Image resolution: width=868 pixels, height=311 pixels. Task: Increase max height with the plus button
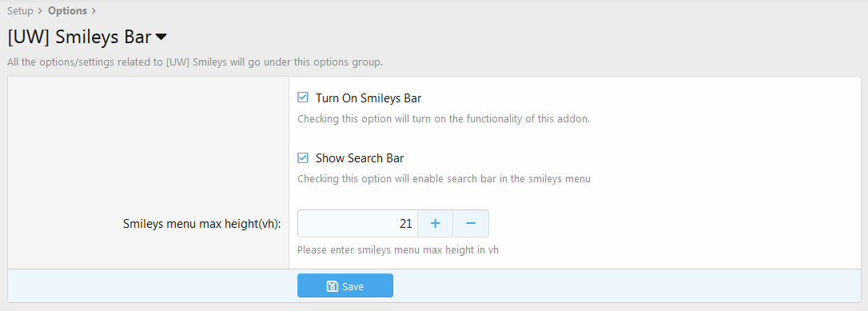click(435, 224)
